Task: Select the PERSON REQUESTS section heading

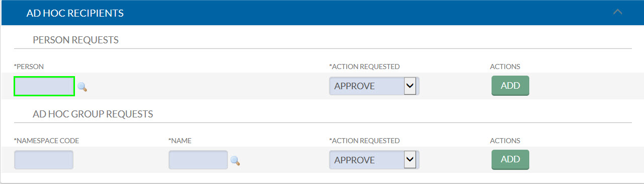Action: (75, 40)
